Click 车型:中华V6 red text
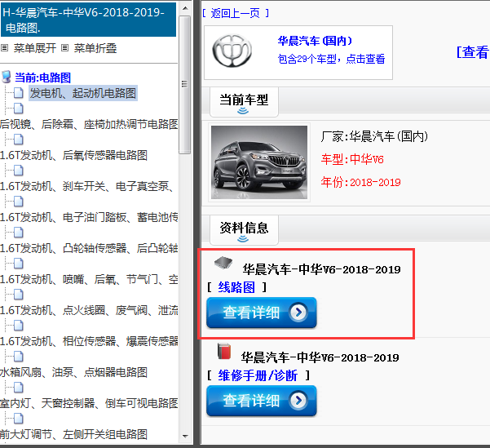 tap(352, 159)
